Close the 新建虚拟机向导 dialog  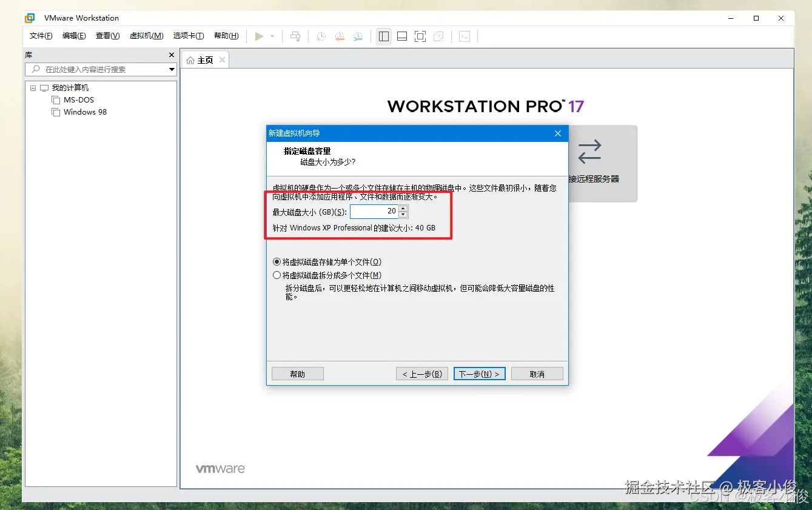click(558, 133)
